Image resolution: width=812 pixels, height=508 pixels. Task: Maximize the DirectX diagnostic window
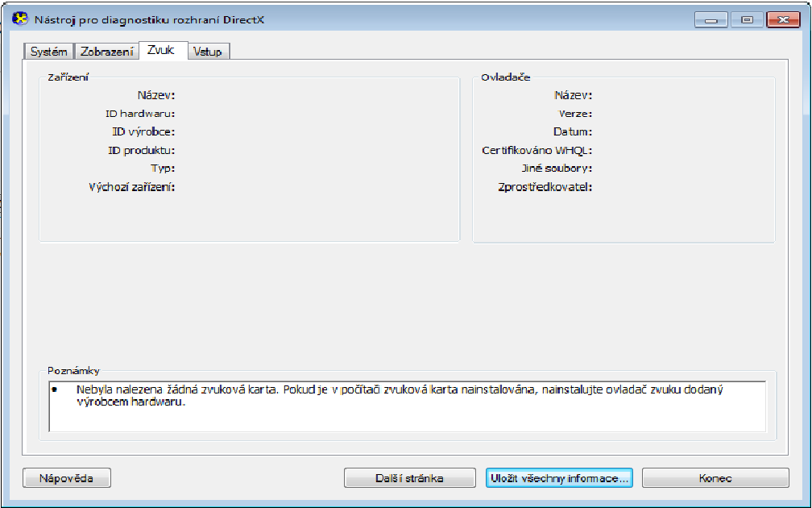pos(747,19)
